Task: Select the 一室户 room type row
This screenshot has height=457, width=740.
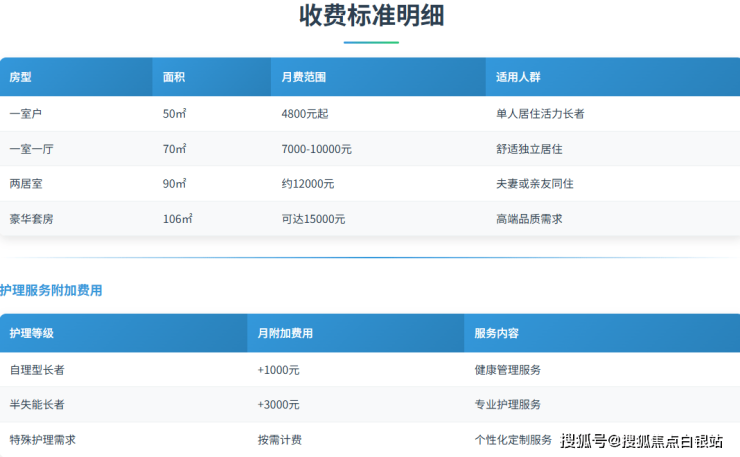Action: [x=26, y=114]
